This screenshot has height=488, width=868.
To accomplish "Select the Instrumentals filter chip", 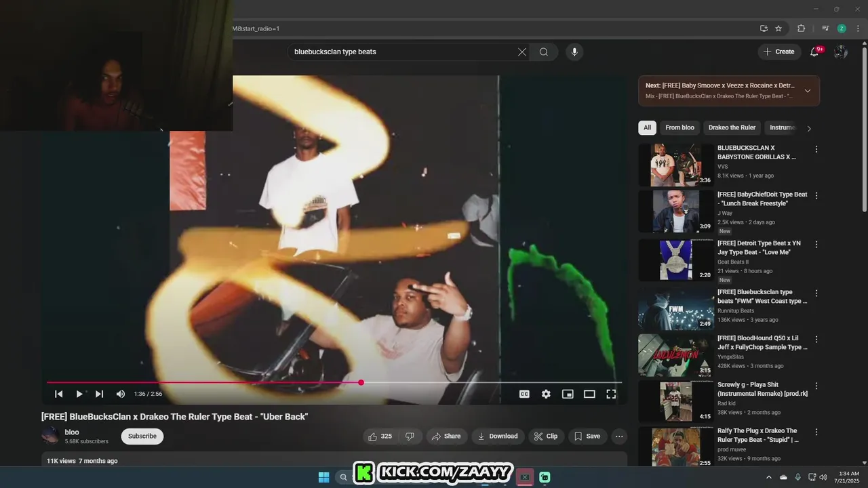I will click(x=782, y=127).
